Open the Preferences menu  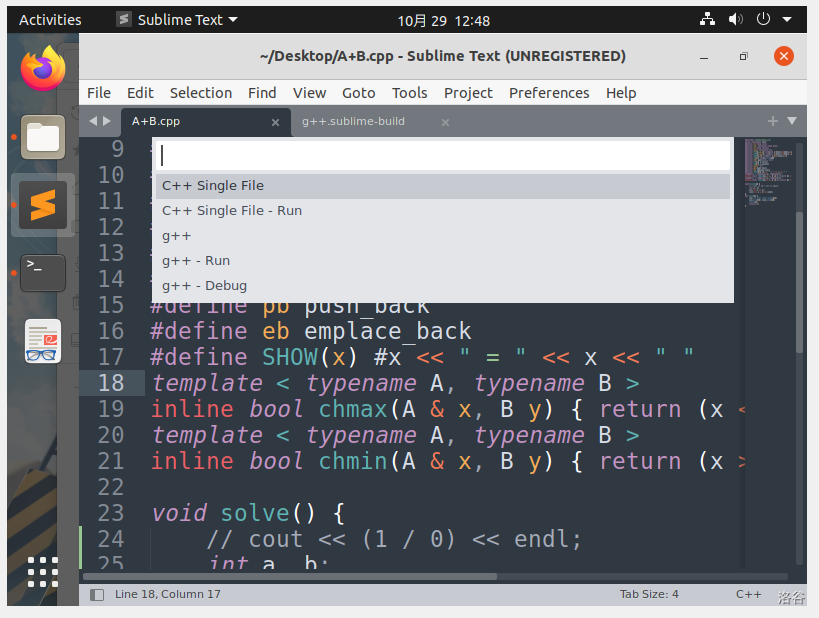[x=549, y=93]
